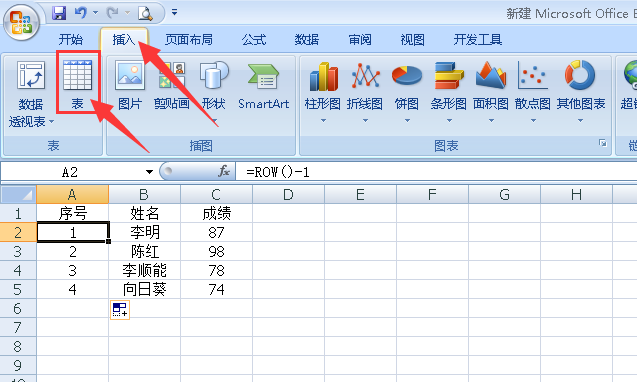
Task: Select cell with score 98
Action: tap(216, 252)
